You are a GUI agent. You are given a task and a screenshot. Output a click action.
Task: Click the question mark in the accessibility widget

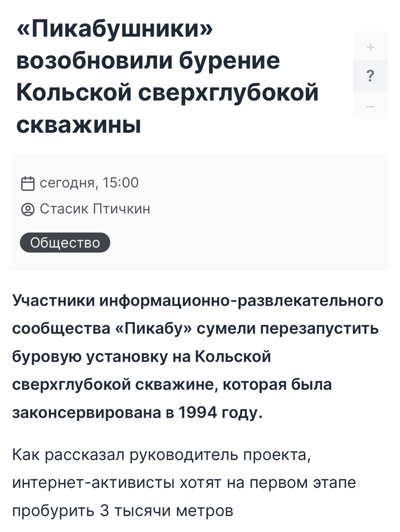(x=370, y=74)
